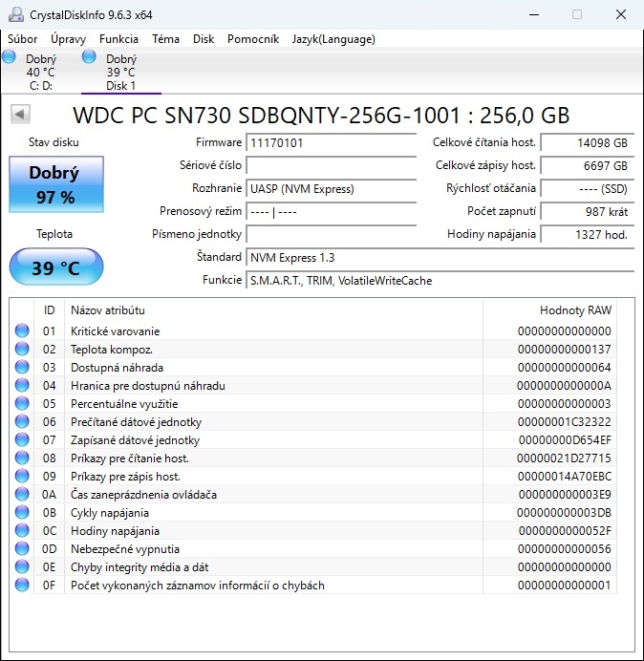Click the Štandard field NVM Express 1.3
This screenshot has width=644, height=661.
pos(440,258)
